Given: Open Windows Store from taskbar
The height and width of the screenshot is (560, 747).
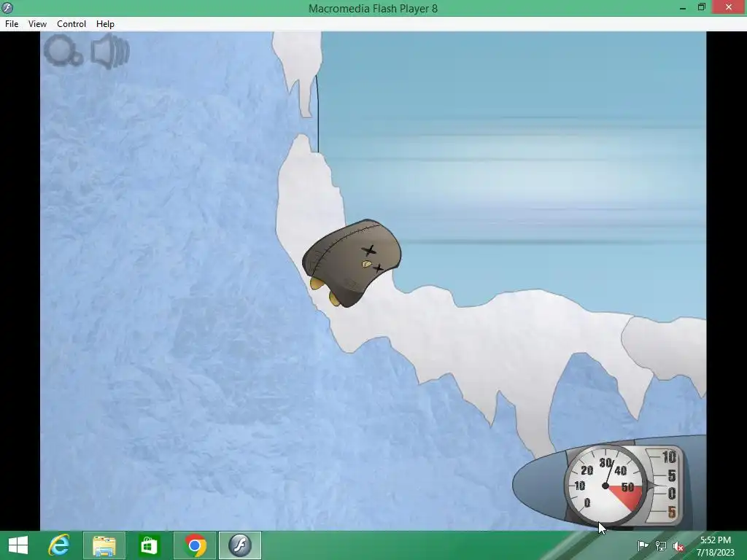Looking at the screenshot, I should [x=149, y=545].
